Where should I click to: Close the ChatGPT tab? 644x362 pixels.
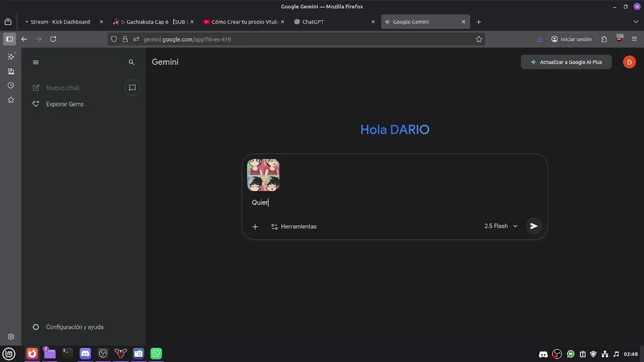click(373, 22)
